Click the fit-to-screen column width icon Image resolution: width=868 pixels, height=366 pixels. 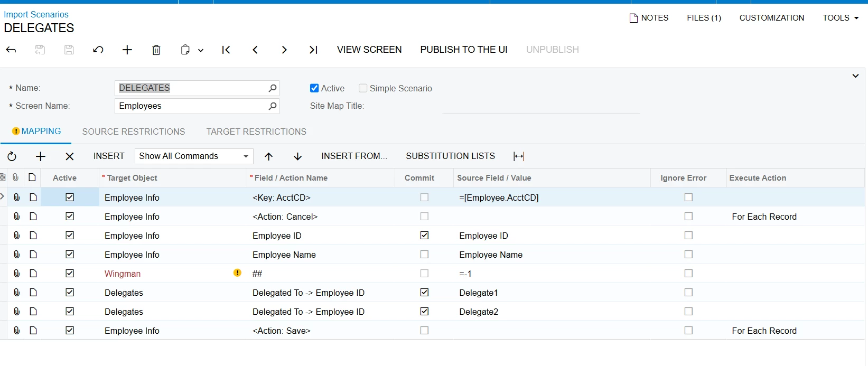point(519,156)
